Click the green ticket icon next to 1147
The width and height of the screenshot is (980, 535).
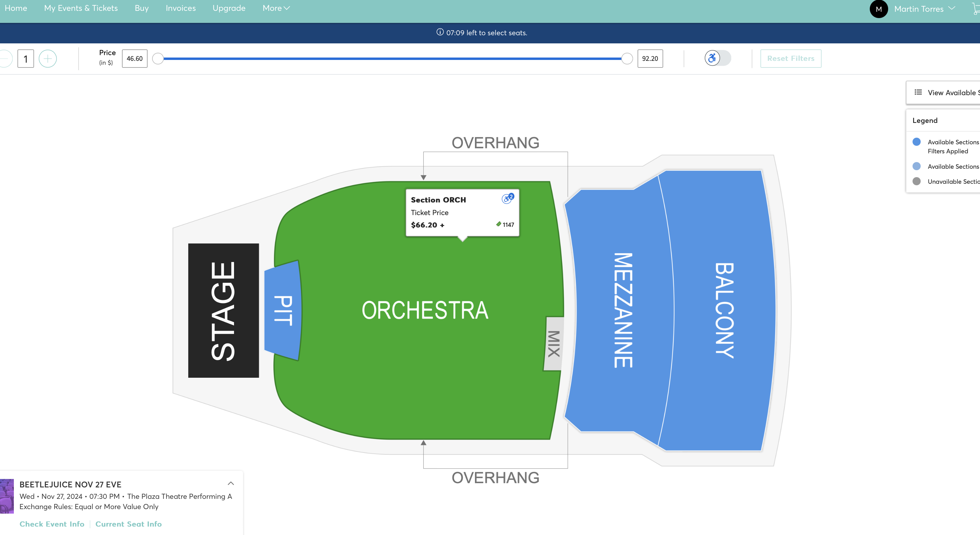(498, 224)
